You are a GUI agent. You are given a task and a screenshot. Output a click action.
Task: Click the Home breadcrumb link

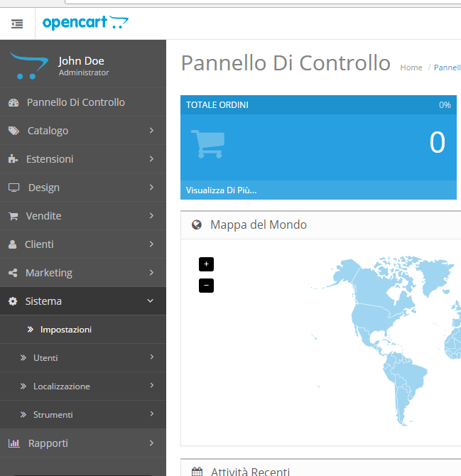(411, 67)
